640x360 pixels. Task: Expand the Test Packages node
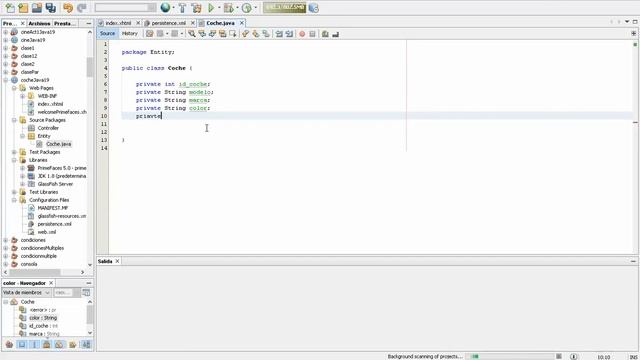[x=14, y=152]
